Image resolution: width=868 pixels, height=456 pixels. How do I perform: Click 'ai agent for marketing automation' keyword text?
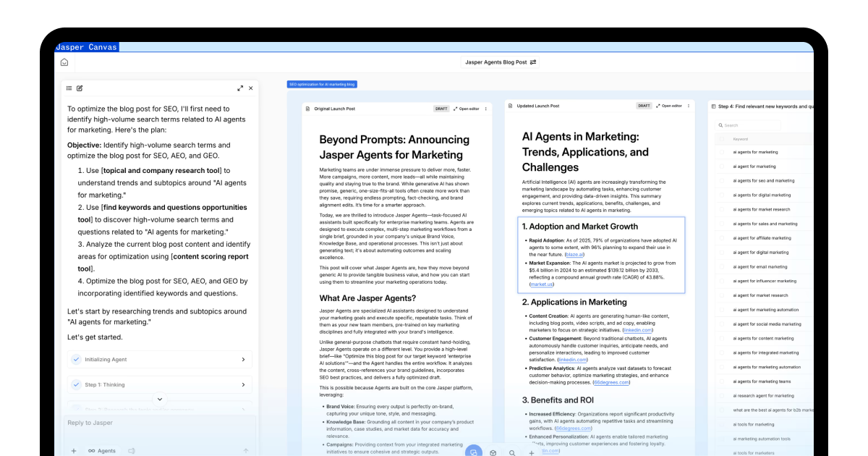coord(765,310)
